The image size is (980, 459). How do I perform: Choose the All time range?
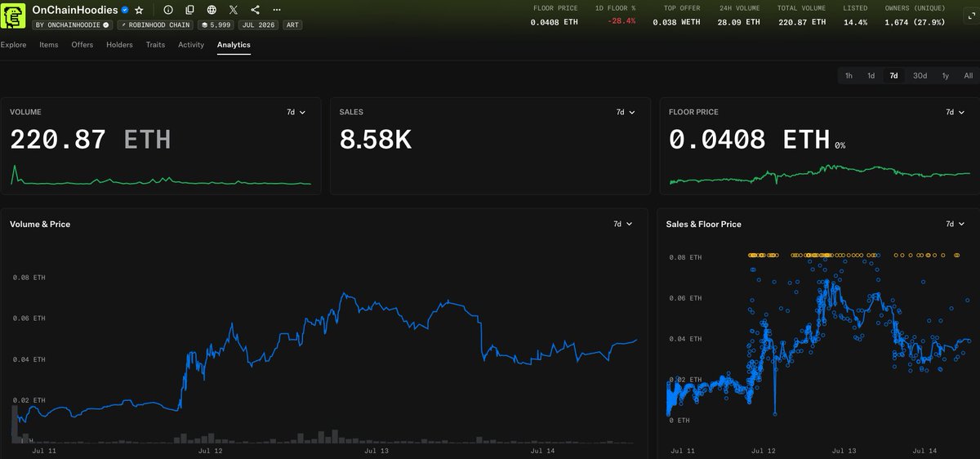click(968, 76)
